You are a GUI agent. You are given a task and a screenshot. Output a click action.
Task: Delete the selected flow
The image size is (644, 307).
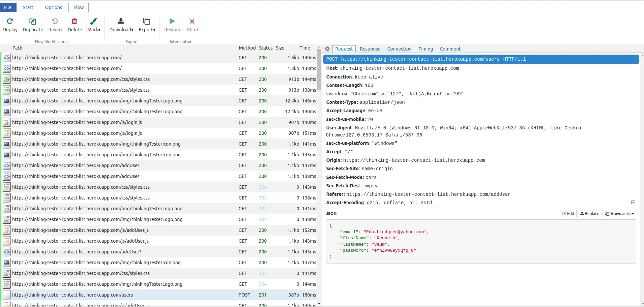point(75,25)
